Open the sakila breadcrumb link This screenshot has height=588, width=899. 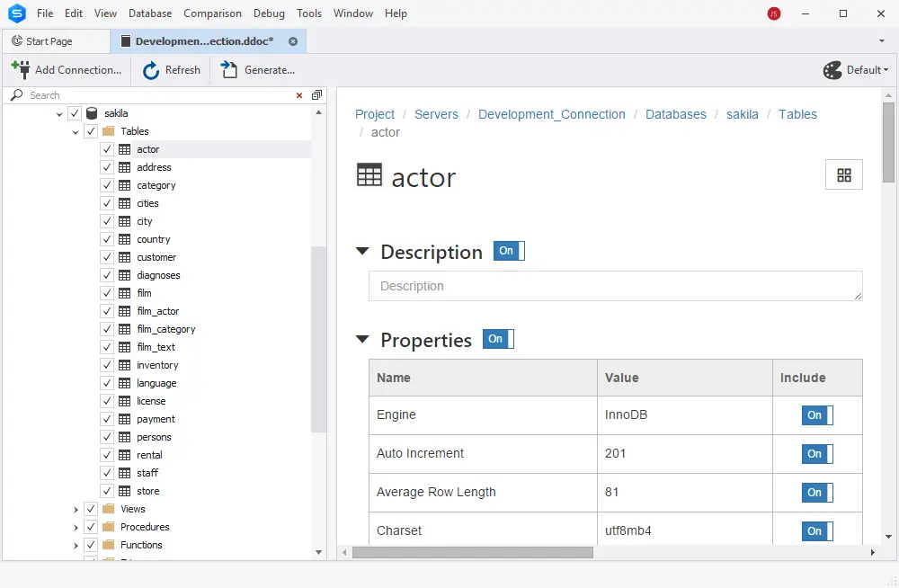[x=742, y=114]
